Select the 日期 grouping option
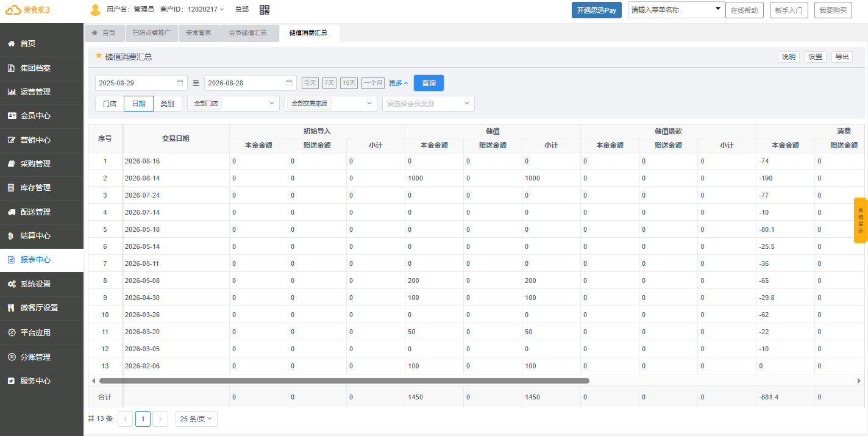The height and width of the screenshot is (436, 868). (138, 104)
